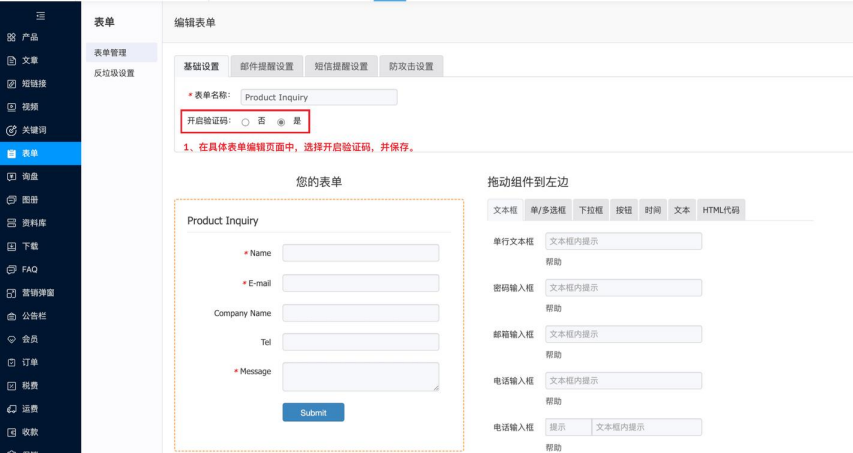Click the 帮助 link under 单行文本框
Image resolution: width=853 pixels, height=453 pixels.
(x=553, y=262)
